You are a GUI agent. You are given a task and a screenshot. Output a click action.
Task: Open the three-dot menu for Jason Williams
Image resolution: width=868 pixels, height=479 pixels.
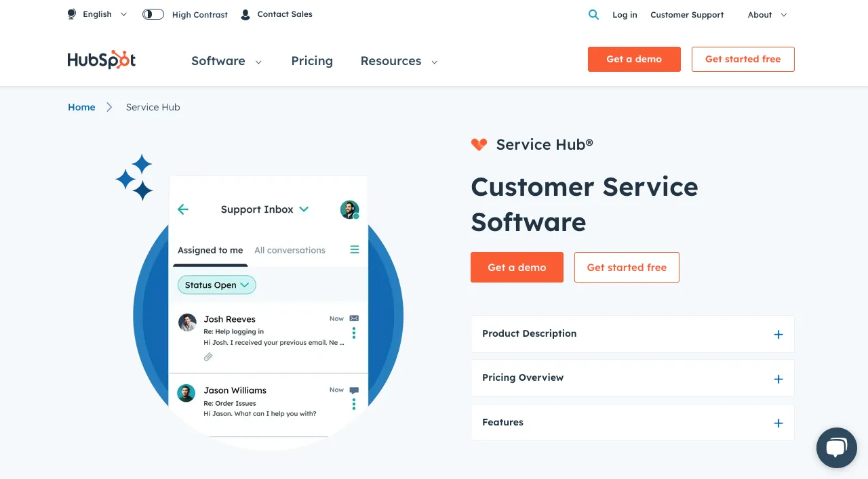[x=354, y=404]
